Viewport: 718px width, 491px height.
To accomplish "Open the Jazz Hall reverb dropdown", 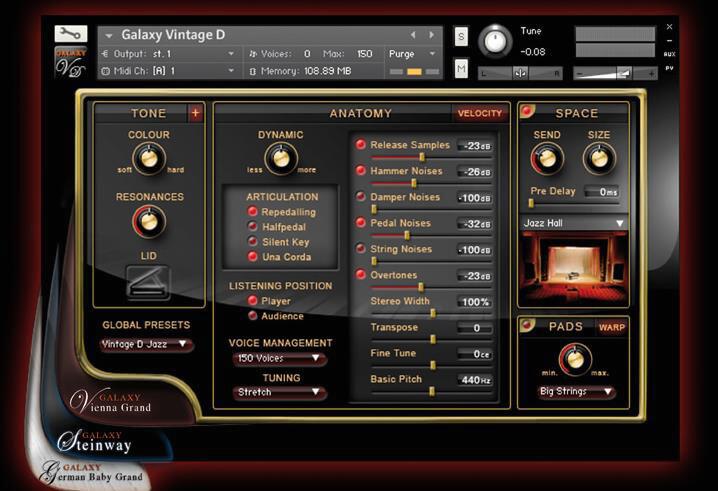I will point(573,223).
